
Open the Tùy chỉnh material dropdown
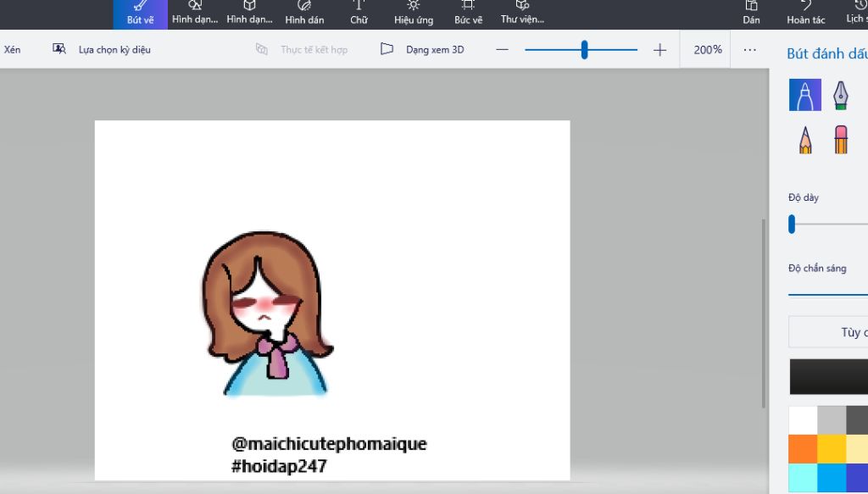[828, 332]
